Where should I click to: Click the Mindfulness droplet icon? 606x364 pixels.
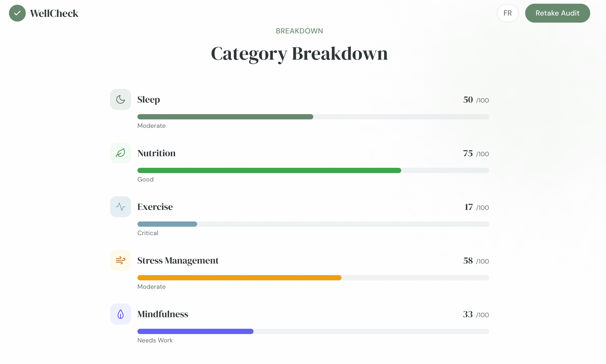point(121,314)
